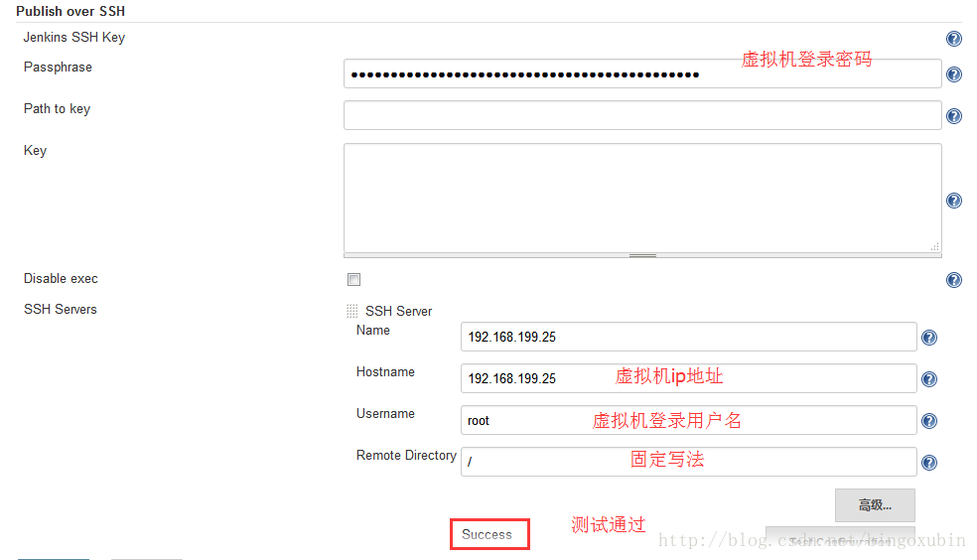Click the Remote Directory label
The image size is (977, 560).
[406, 456]
